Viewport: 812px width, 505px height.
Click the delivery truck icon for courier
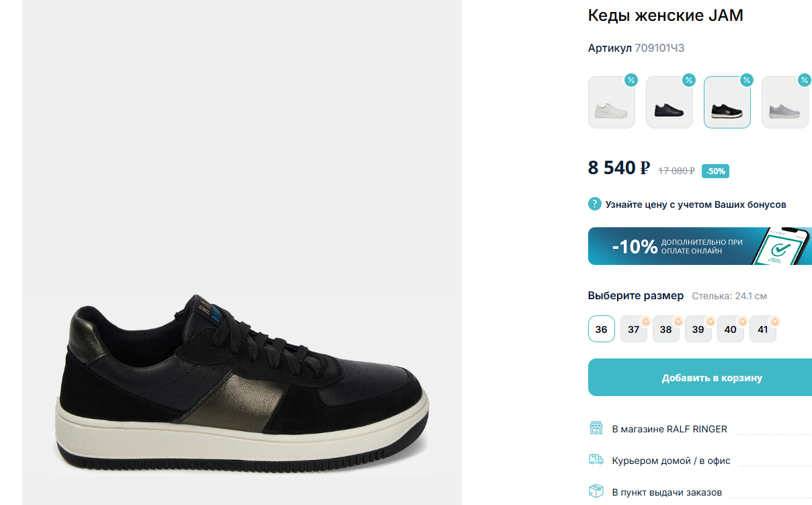point(596,460)
